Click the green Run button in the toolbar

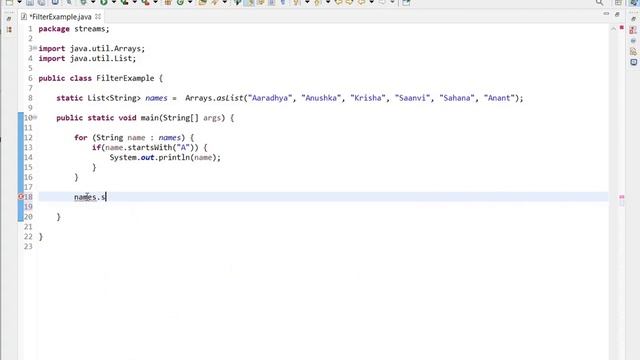(104, 2)
